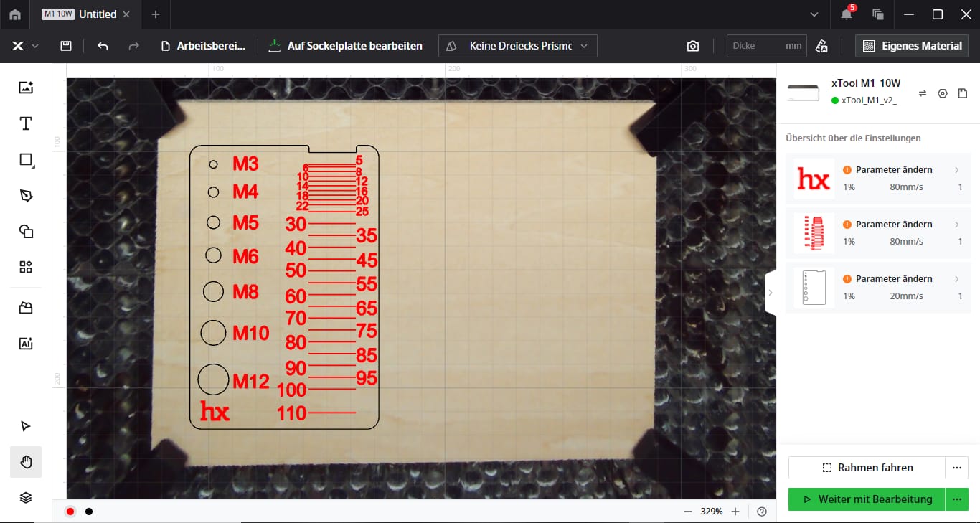980x523 pixels.
Task: Click the Save project icon
Action: [x=66, y=46]
